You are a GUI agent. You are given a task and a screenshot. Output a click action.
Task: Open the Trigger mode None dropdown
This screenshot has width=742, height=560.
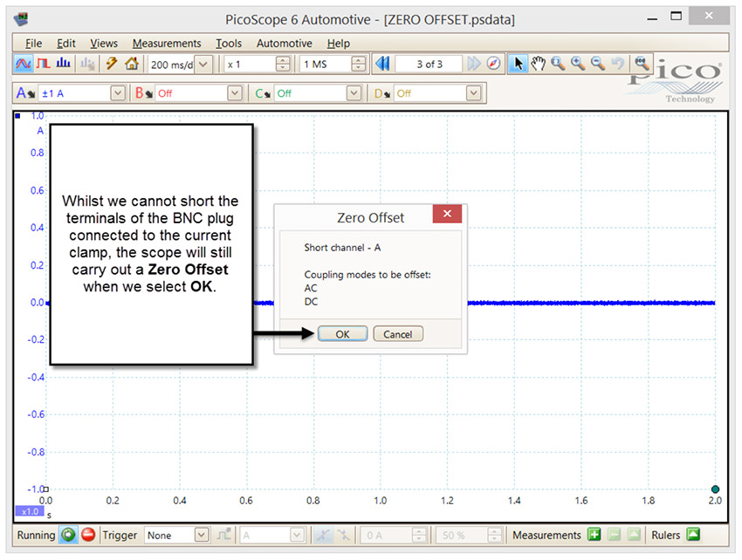[202, 535]
